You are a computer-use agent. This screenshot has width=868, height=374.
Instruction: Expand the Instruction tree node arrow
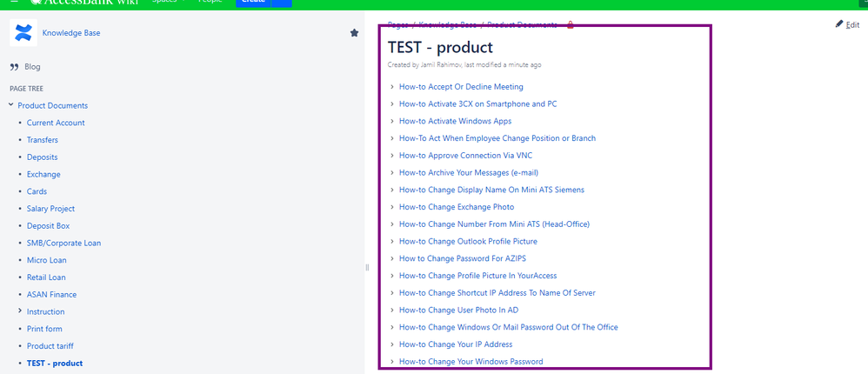point(20,311)
